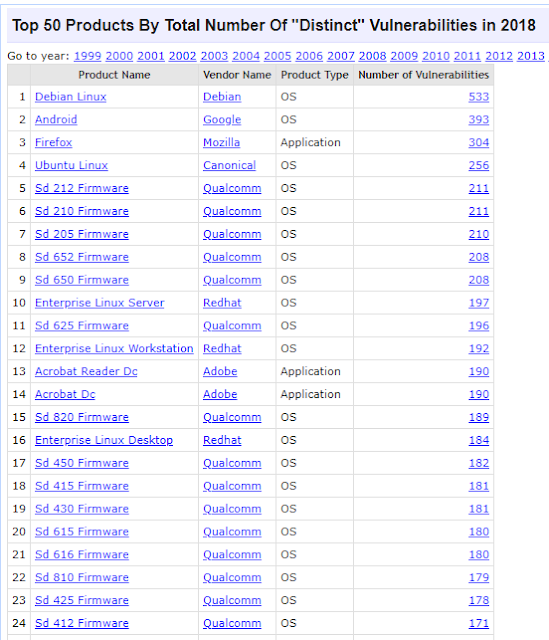Open the Sd 430 Firmware product link
This screenshot has width=549, height=640.
click(82, 509)
